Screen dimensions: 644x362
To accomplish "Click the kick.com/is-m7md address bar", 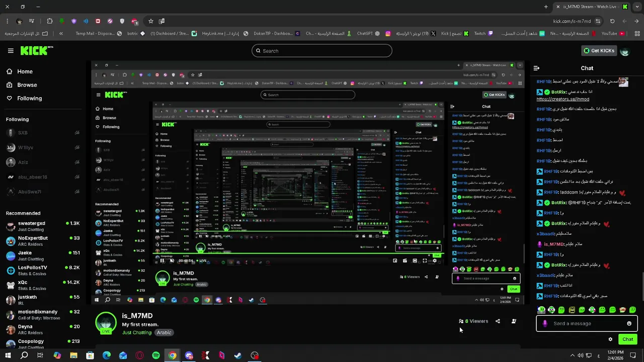I will coord(572,21).
